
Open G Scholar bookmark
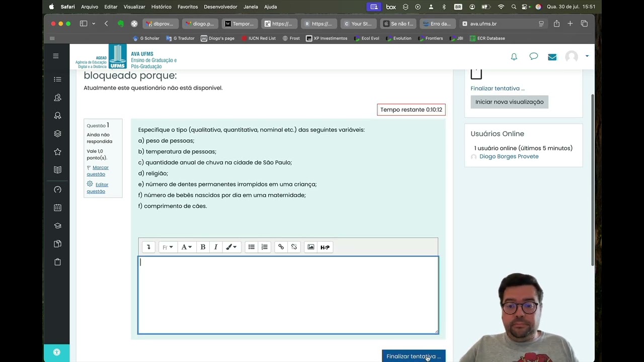[x=146, y=38]
